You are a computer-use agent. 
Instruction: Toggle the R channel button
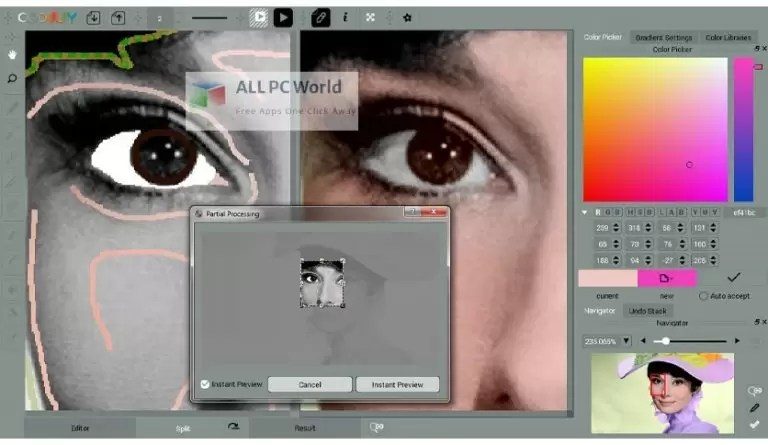[x=598, y=212]
